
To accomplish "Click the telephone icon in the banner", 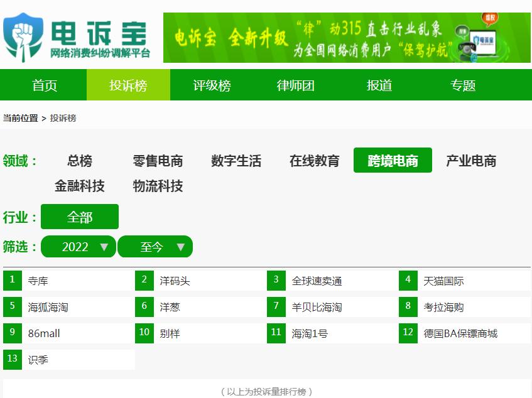I will [x=467, y=49].
